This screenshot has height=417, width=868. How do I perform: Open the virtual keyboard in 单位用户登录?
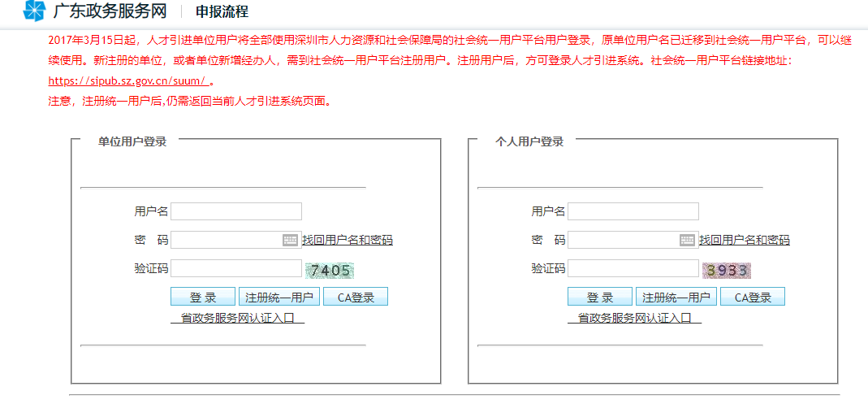pyautogui.click(x=290, y=240)
